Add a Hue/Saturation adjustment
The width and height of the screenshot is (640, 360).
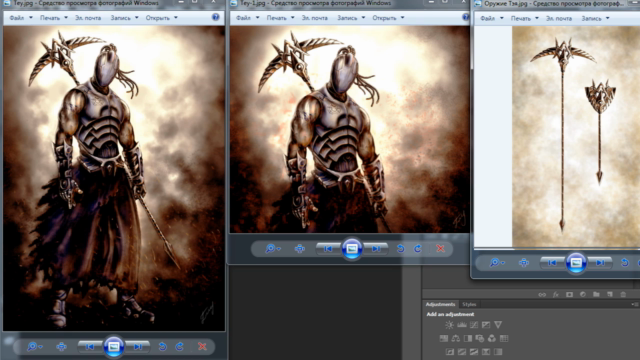click(444, 338)
